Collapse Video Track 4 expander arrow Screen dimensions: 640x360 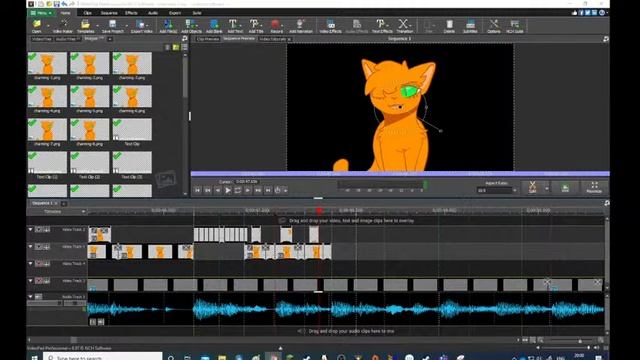click(30, 264)
